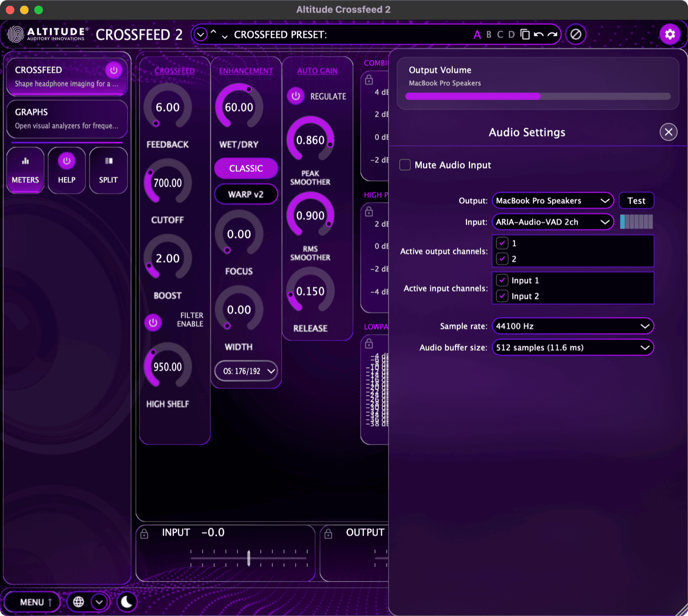Open the Input device dropdown

[553, 222]
